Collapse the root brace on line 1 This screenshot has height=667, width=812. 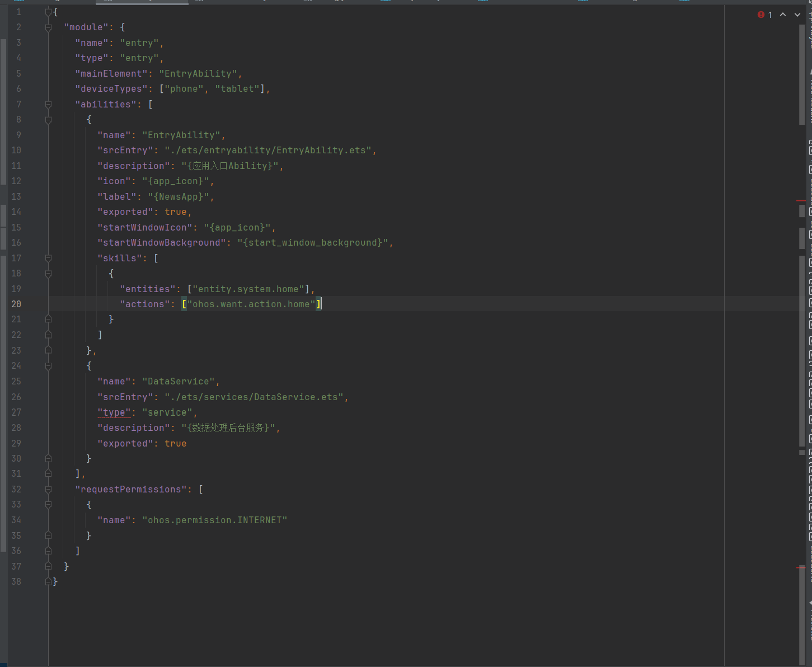(x=48, y=12)
